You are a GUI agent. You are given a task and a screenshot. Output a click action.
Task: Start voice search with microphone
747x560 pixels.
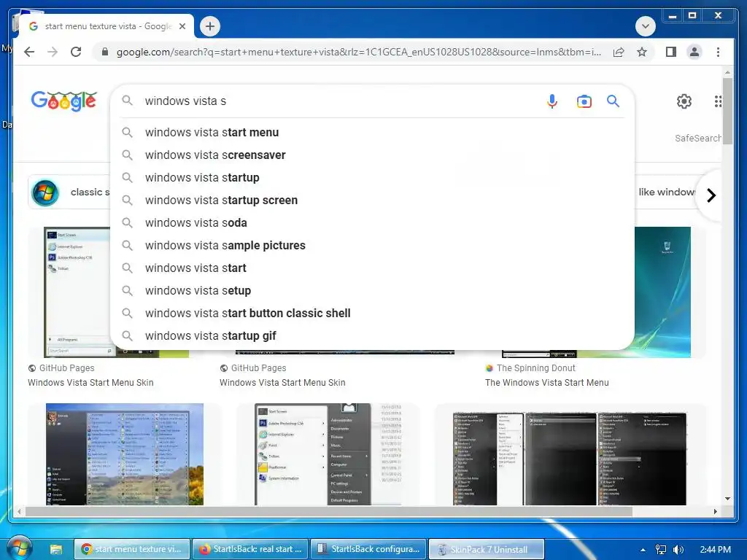coord(551,101)
